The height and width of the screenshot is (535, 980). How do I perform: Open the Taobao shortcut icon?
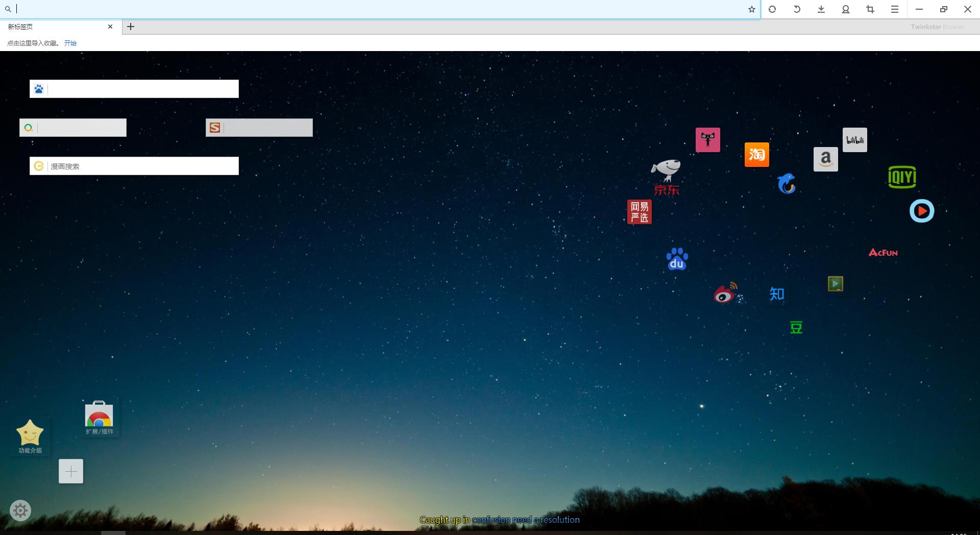pyautogui.click(x=757, y=155)
